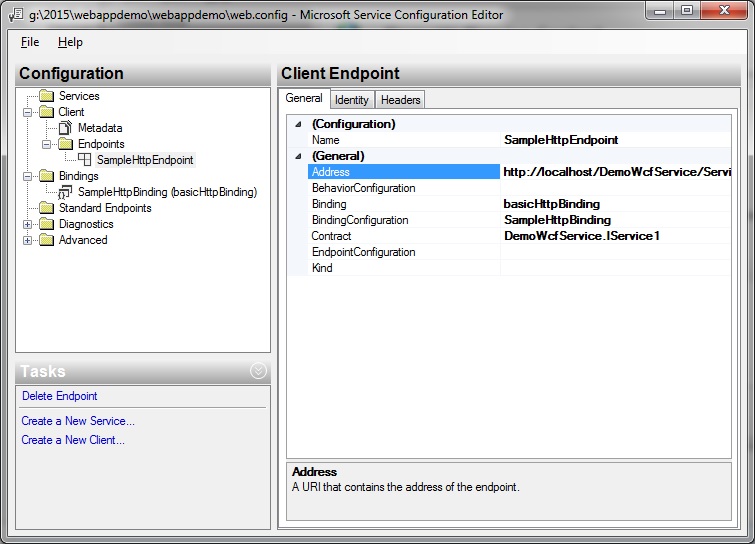Click the Client folder icon
Image resolution: width=755 pixels, height=544 pixels.
pos(47,112)
